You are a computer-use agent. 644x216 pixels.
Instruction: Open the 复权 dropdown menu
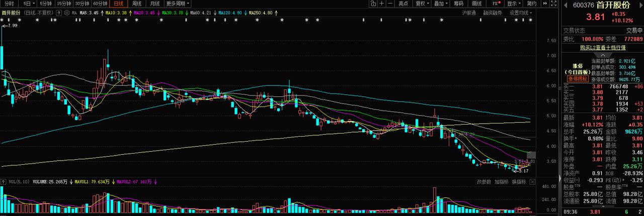click(422, 4)
